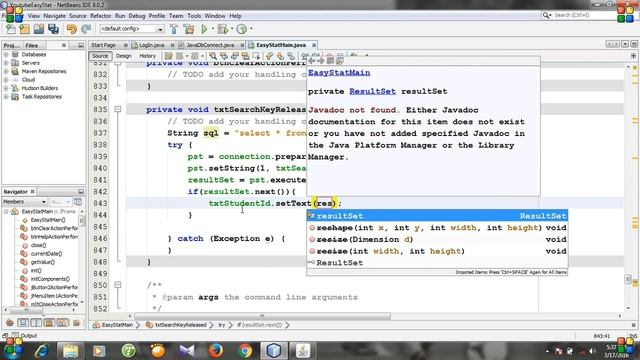Click the Undo arrow icon
The width and height of the screenshot is (640, 360).
(72, 29)
